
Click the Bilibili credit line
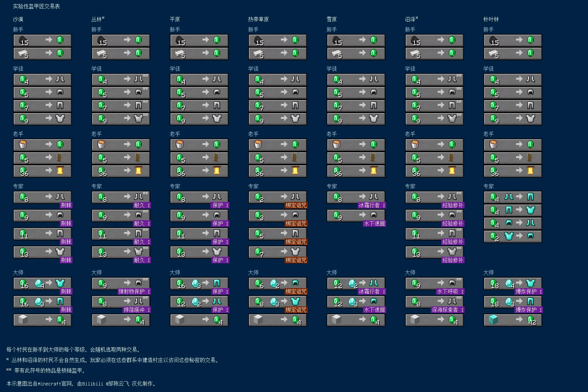(x=82, y=384)
